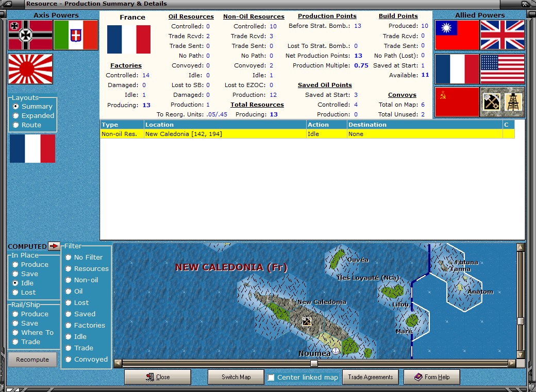The width and height of the screenshot is (536, 392).
Task: Click the red arrow next to COMPUTED
Action: (x=54, y=246)
